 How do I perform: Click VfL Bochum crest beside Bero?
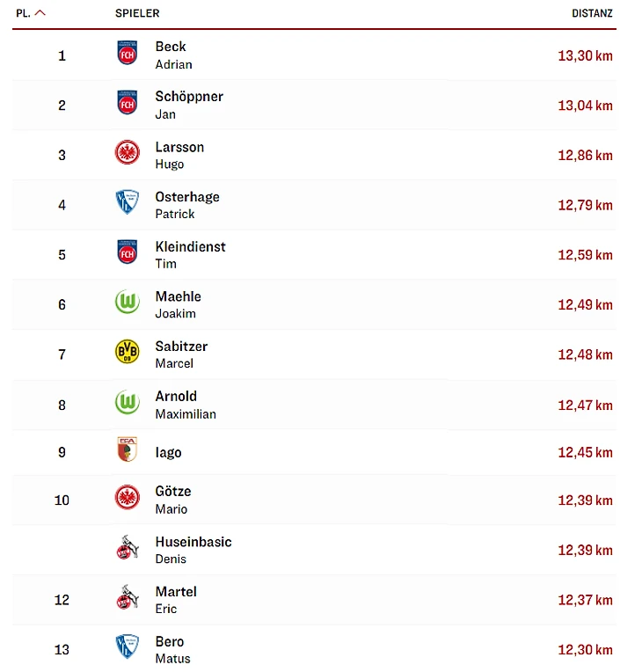click(128, 648)
